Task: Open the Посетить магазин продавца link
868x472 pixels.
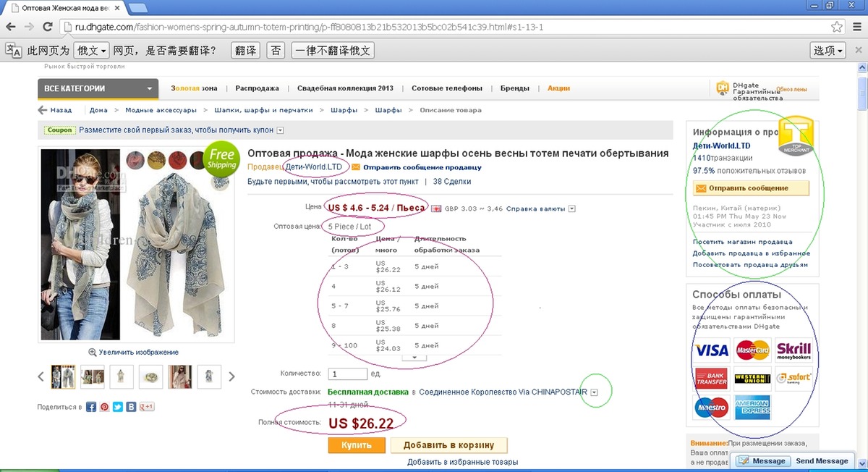Action: coord(742,242)
